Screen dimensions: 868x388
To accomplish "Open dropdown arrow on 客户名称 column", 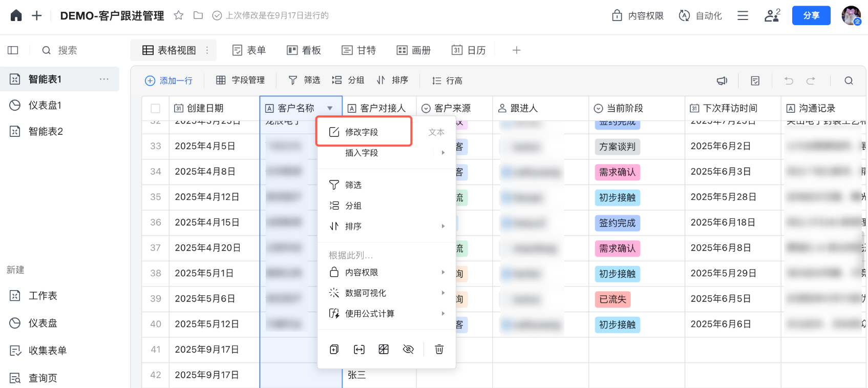I will 330,108.
